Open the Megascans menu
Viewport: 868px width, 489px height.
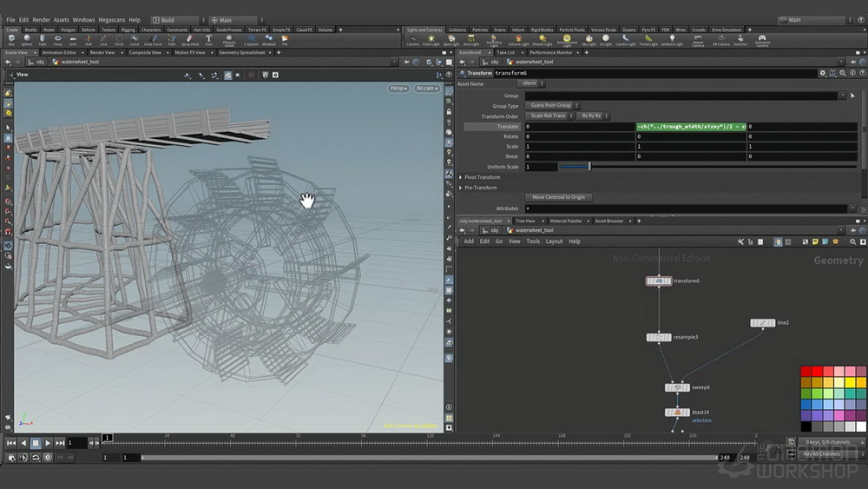[x=111, y=20]
